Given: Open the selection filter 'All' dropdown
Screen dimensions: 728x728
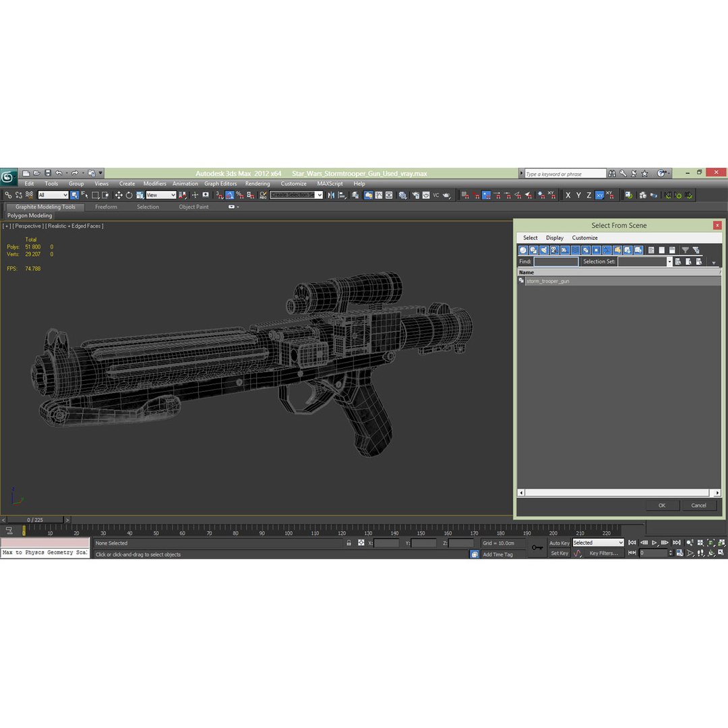Looking at the screenshot, I should 53,195.
